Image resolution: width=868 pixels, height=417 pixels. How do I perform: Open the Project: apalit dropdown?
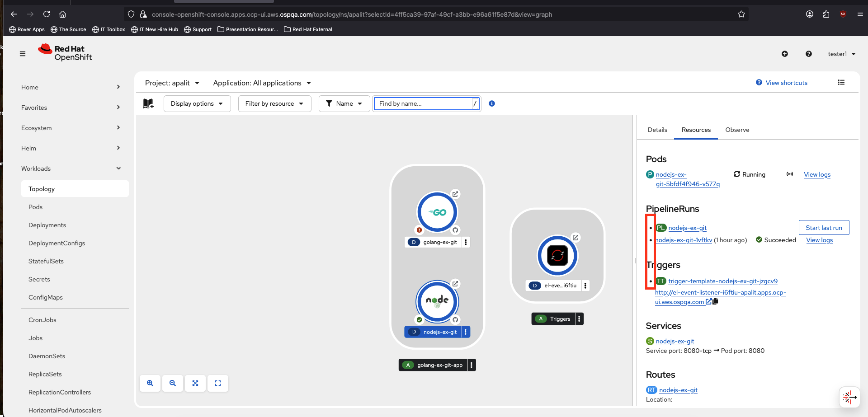pyautogui.click(x=172, y=83)
